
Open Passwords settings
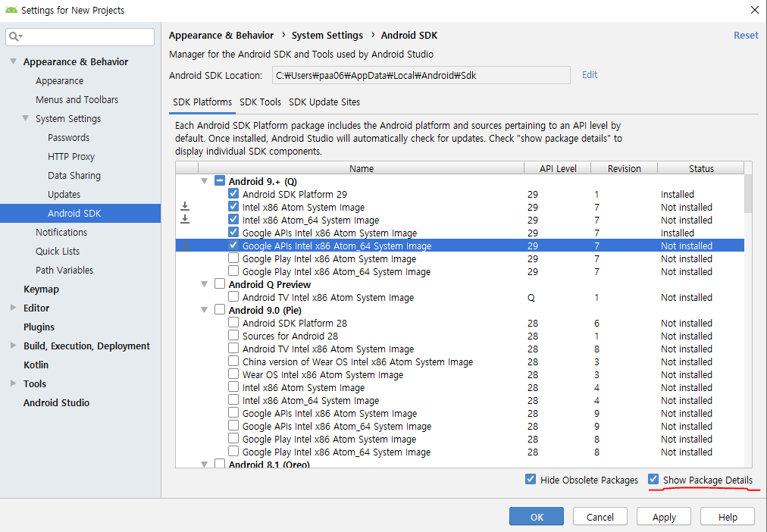68,137
